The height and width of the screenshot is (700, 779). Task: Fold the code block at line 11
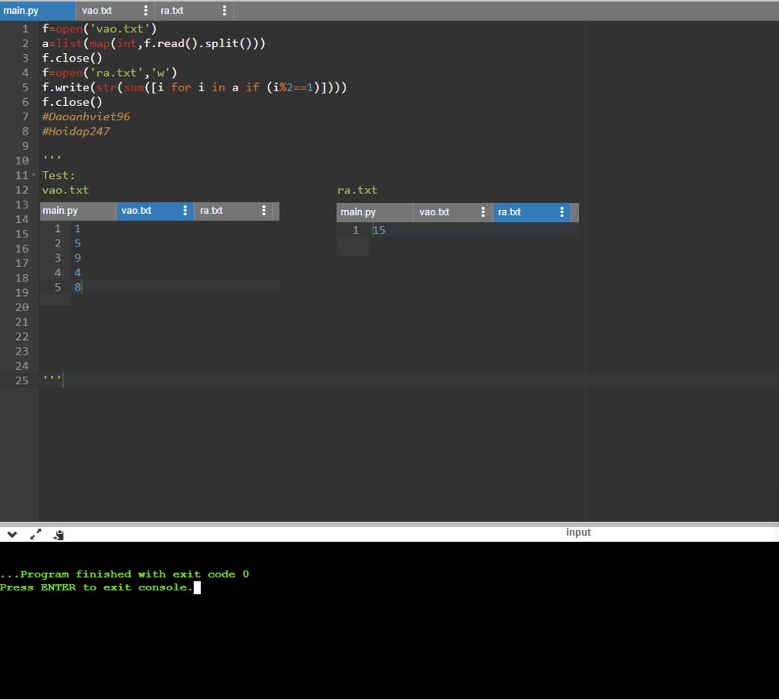(x=33, y=175)
